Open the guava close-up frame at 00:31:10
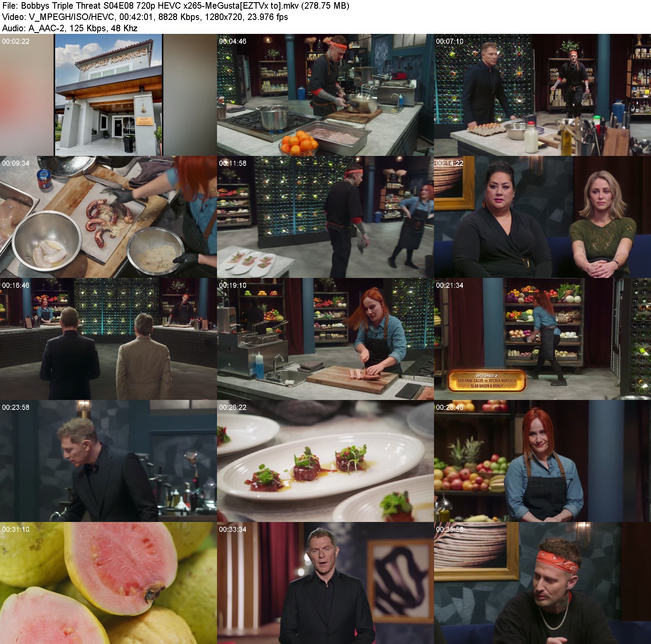The width and height of the screenshot is (651, 644). tap(108, 583)
